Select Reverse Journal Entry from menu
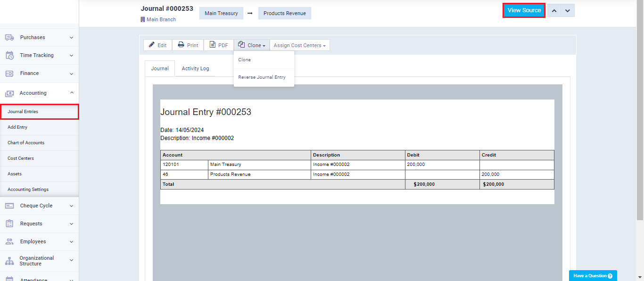This screenshot has width=644, height=281. point(262,77)
